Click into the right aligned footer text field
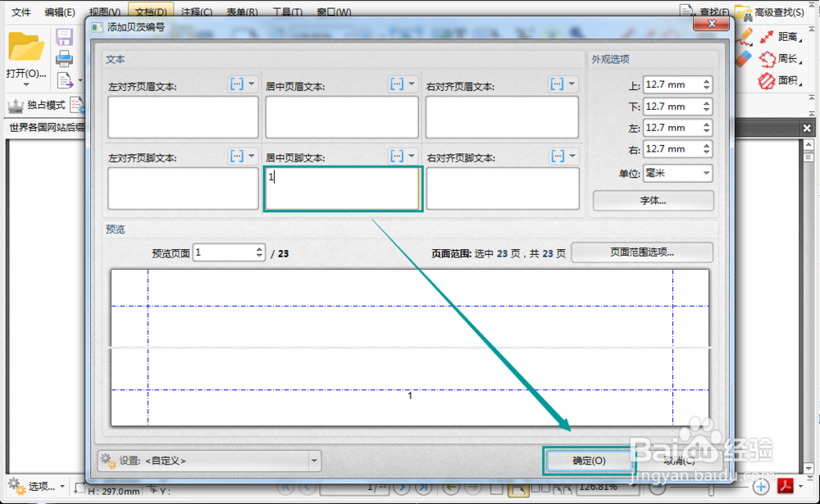Image resolution: width=820 pixels, height=504 pixels. click(503, 188)
